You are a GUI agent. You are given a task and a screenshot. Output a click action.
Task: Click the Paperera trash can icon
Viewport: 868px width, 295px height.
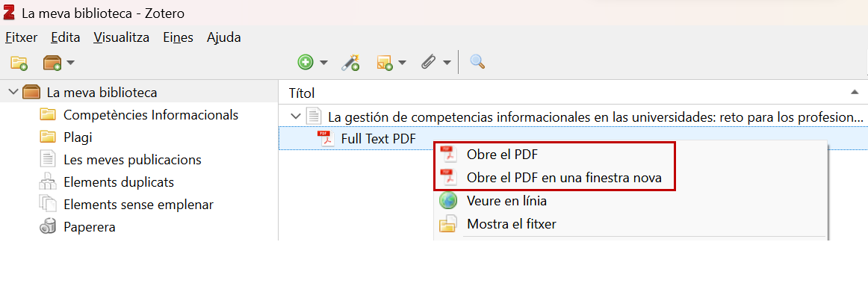click(x=48, y=226)
